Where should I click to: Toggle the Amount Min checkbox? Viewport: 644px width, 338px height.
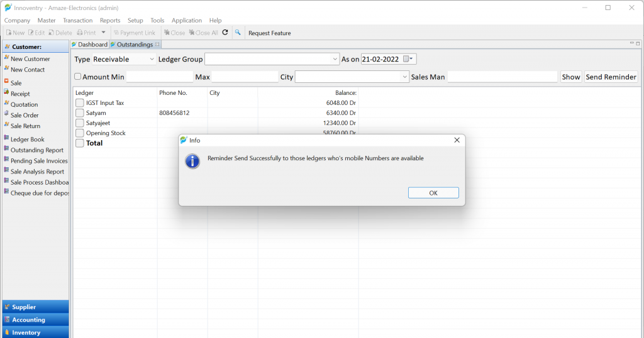click(77, 77)
